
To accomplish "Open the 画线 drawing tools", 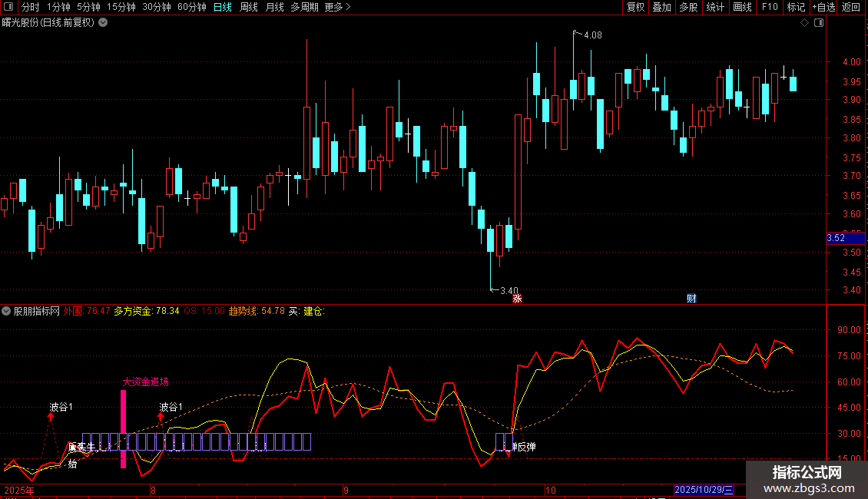I will pyautogui.click(x=742, y=7).
